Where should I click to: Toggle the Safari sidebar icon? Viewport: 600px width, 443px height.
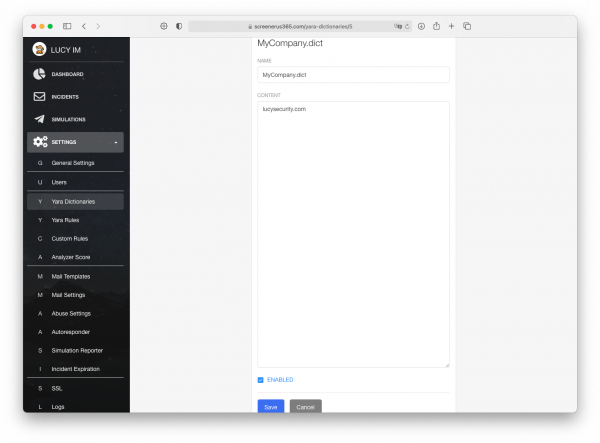[x=67, y=26]
